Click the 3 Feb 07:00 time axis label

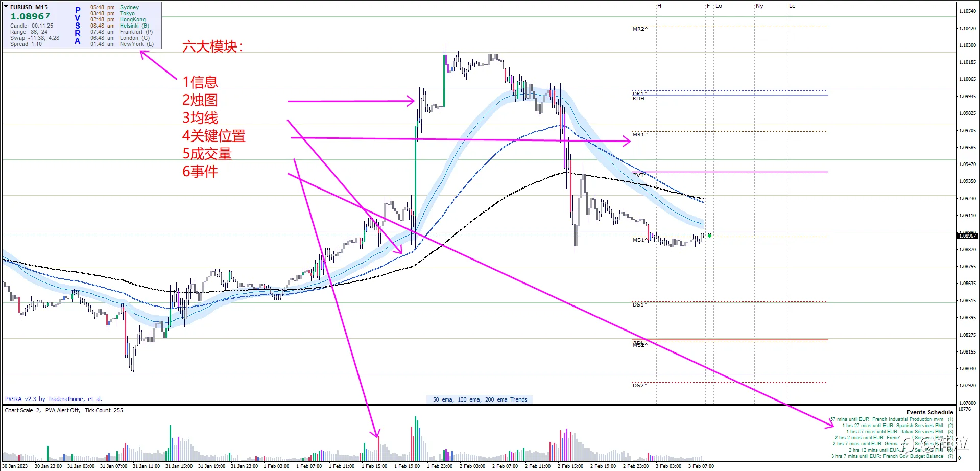701,466
